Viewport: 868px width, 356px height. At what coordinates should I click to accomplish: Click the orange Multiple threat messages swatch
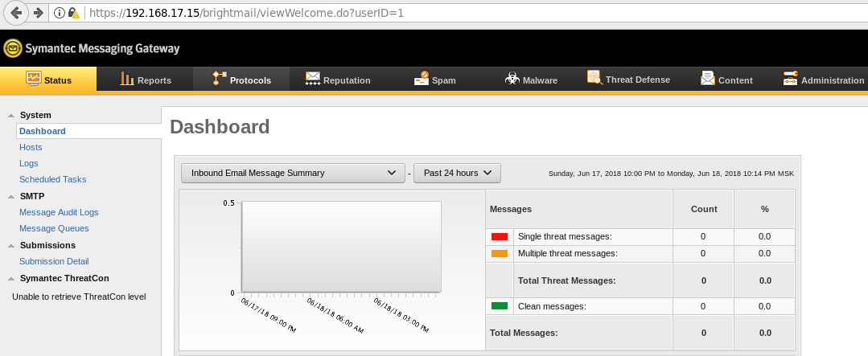click(500, 253)
